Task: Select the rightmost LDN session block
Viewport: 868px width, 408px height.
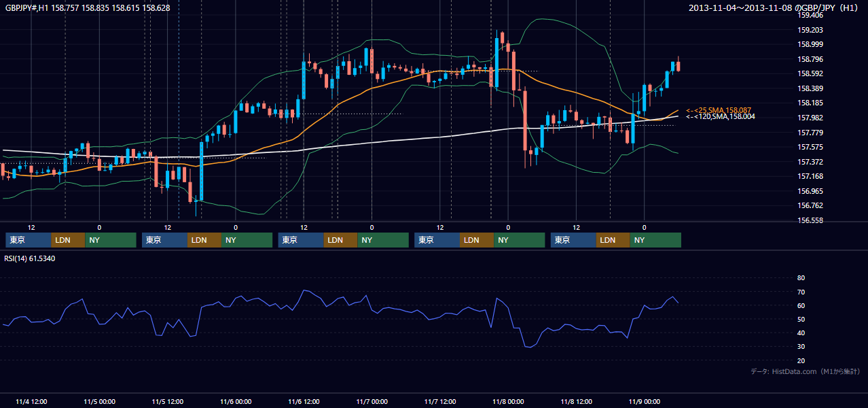Action: coord(614,240)
